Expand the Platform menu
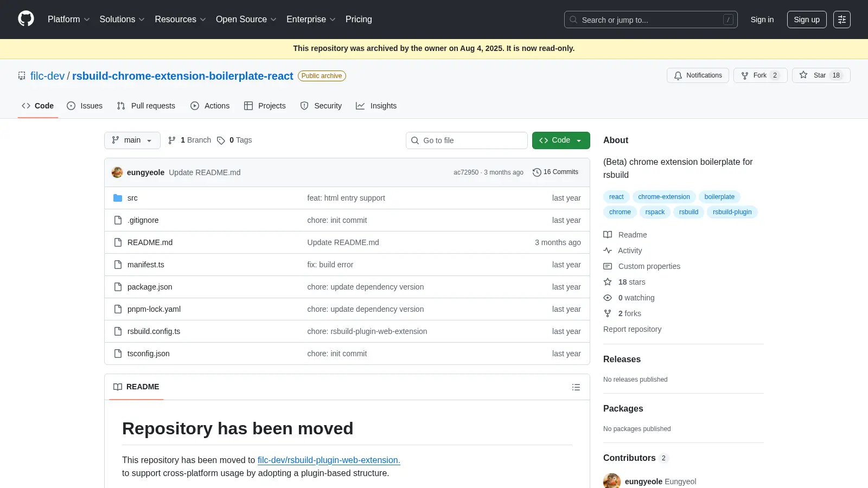 [x=69, y=20]
